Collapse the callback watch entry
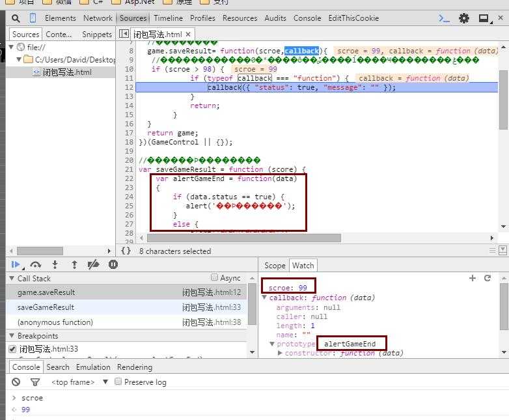The height and width of the screenshot is (420, 509). pos(264,298)
